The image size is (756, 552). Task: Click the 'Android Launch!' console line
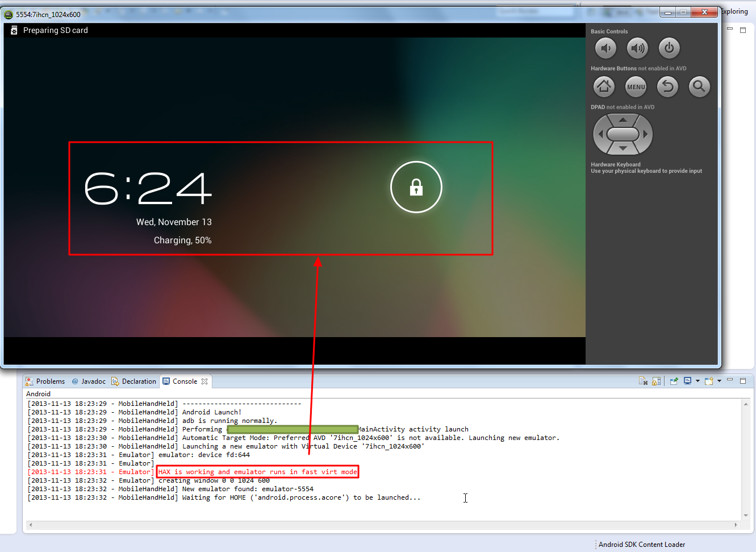212,412
